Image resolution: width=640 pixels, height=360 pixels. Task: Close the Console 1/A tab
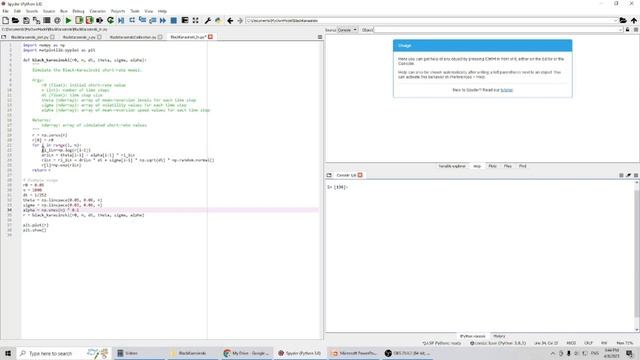click(360, 175)
